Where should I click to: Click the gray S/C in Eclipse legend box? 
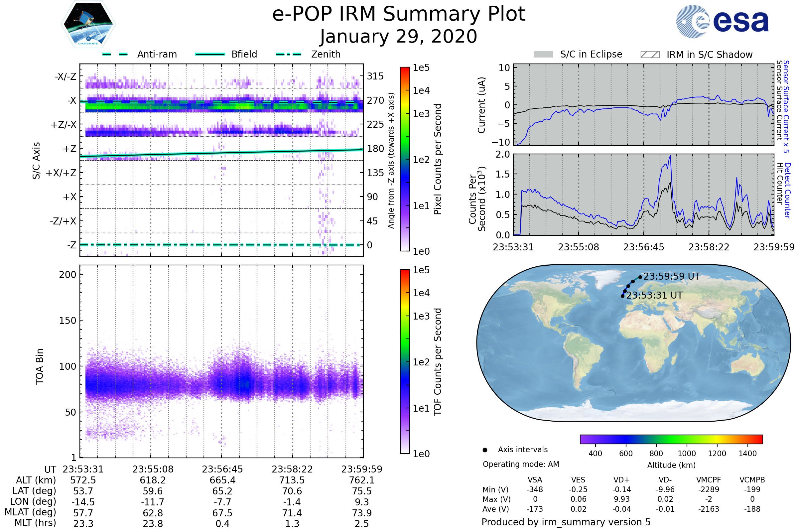tap(543, 55)
